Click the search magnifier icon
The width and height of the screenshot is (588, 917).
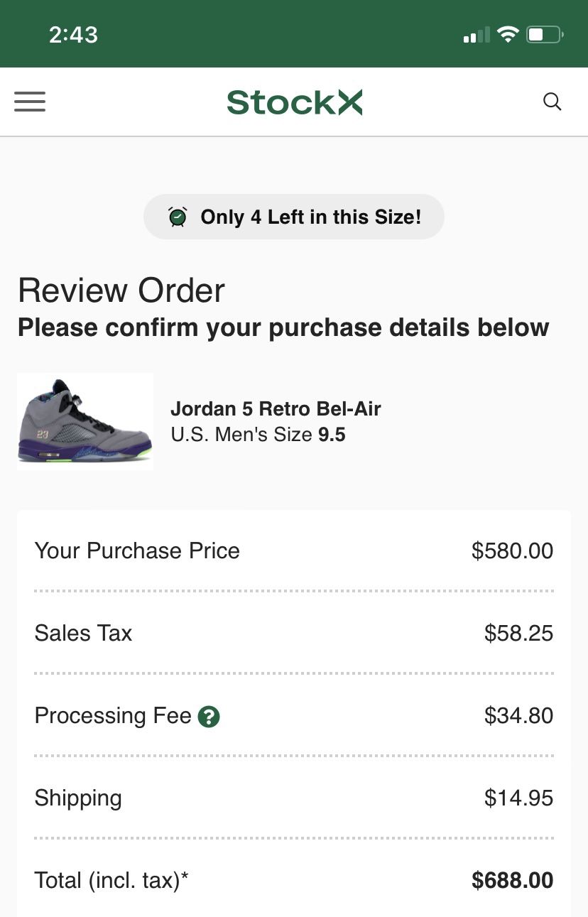coord(552,102)
